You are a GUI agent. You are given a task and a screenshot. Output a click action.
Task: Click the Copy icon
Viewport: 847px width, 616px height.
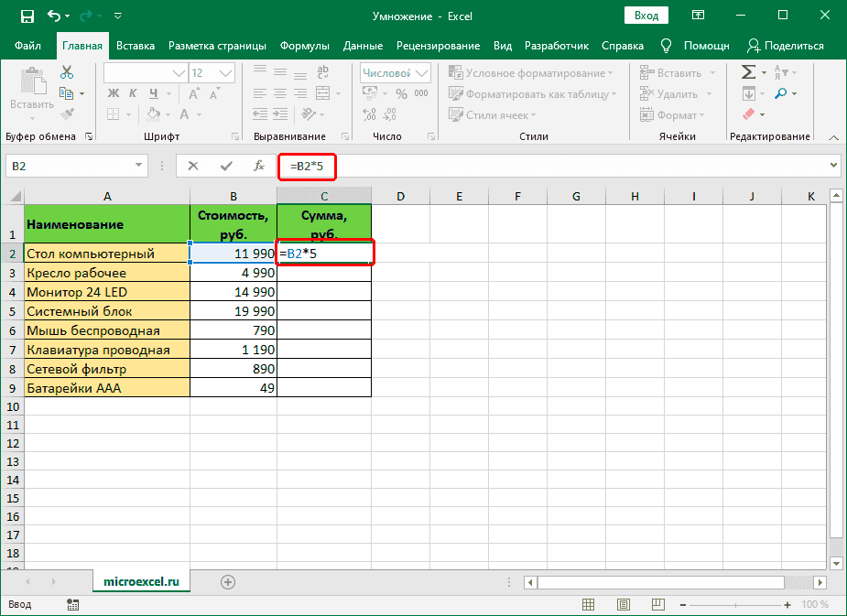66,92
